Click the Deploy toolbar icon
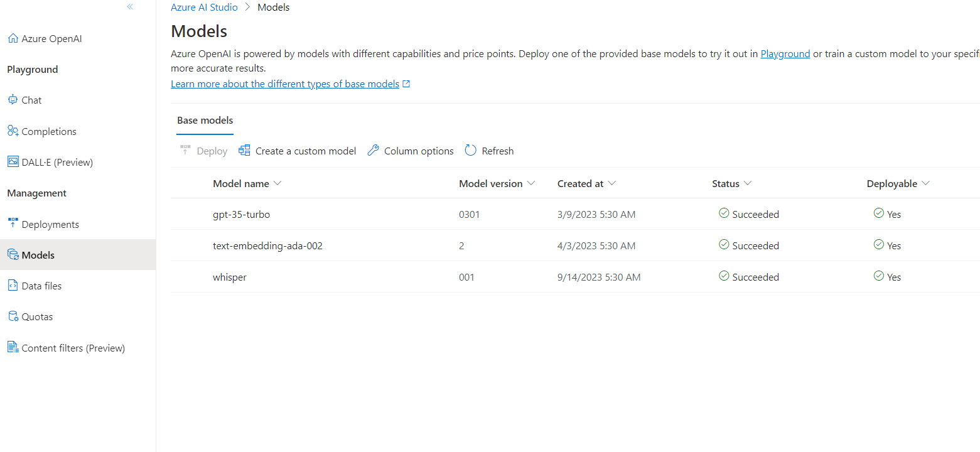The image size is (980, 452). pyautogui.click(x=185, y=151)
